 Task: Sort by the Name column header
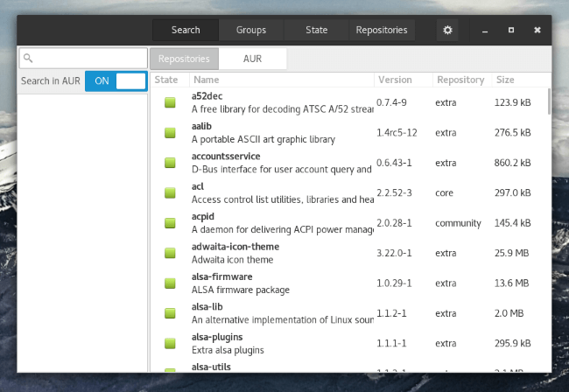click(x=282, y=80)
